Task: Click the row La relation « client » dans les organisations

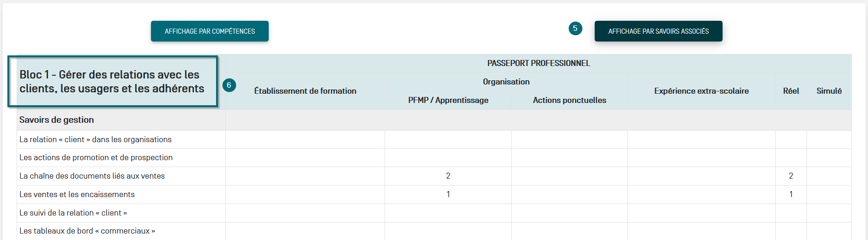Action: tap(96, 139)
